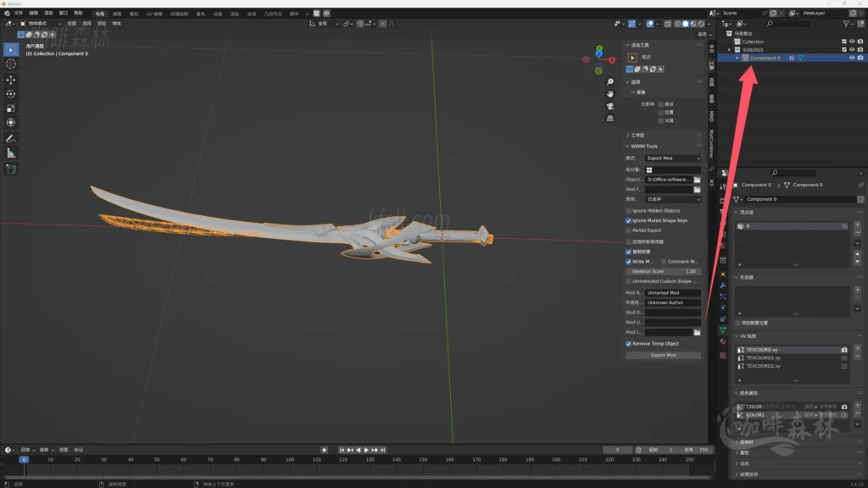Enable Ignore Hidden Objects checkbox

click(x=628, y=210)
